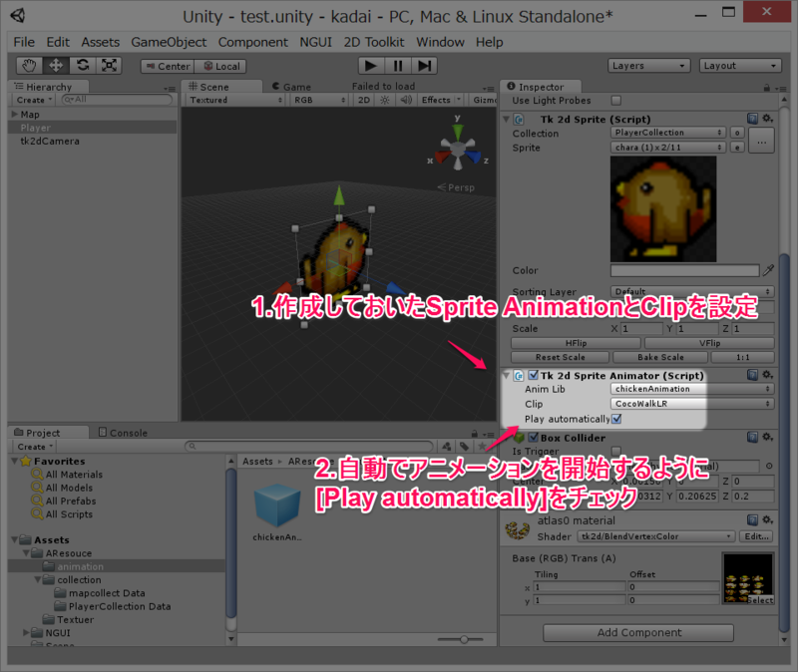Toggle Play automatically checkbox
The image size is (798, 672).
[x=616, y=419]
